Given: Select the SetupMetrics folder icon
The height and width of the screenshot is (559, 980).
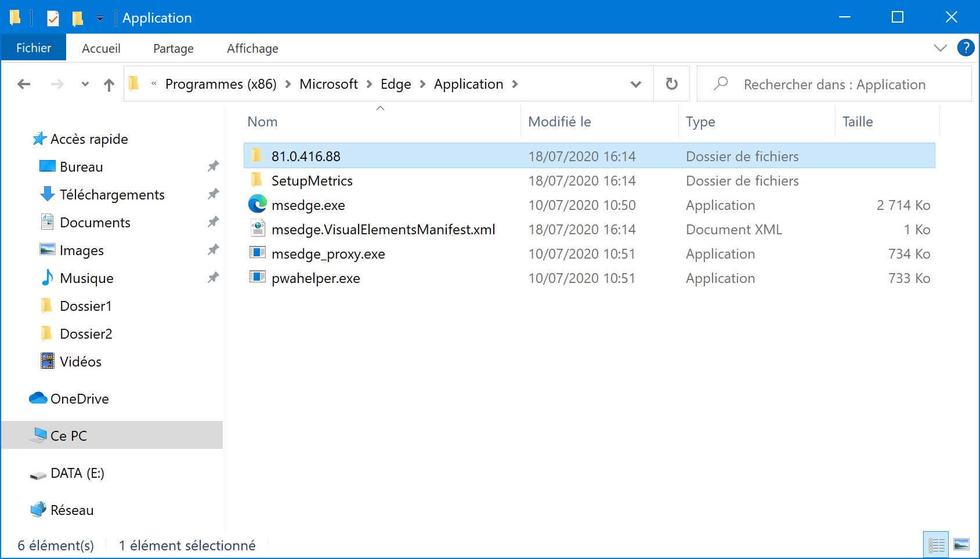Looking at the screenshot, I should tap(256, 180).
